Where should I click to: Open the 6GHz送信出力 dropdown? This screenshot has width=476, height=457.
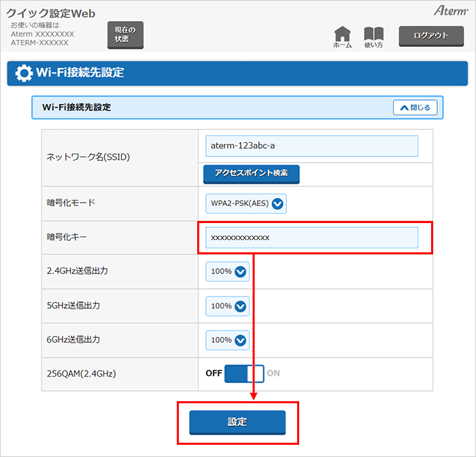click(x=228, y=339)
